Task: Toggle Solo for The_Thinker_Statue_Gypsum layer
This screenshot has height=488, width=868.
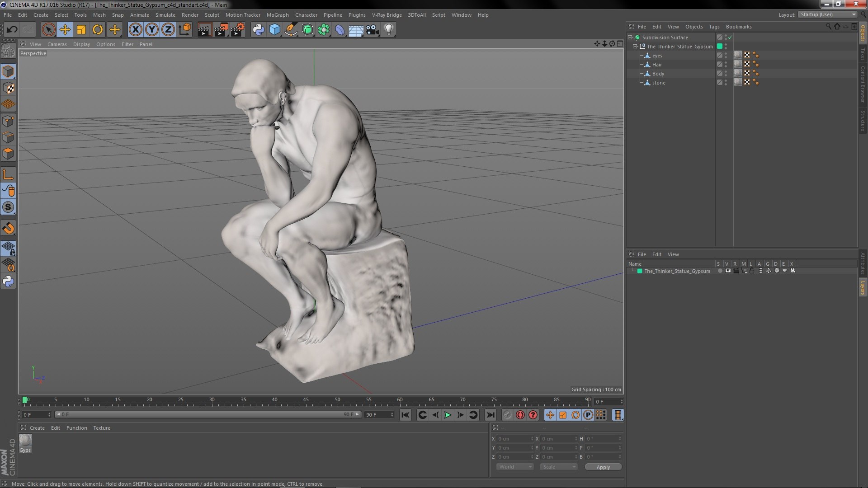Action: [x=720, y=271]
